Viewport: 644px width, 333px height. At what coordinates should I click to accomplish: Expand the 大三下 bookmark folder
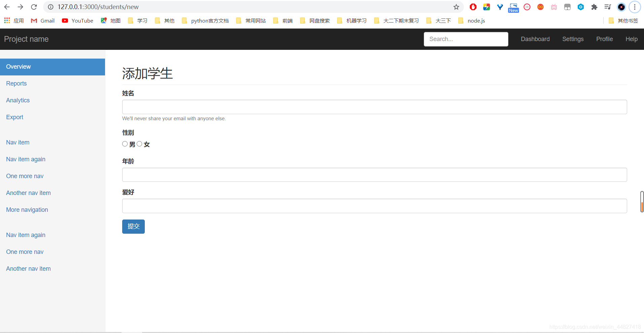click(438, 21)
